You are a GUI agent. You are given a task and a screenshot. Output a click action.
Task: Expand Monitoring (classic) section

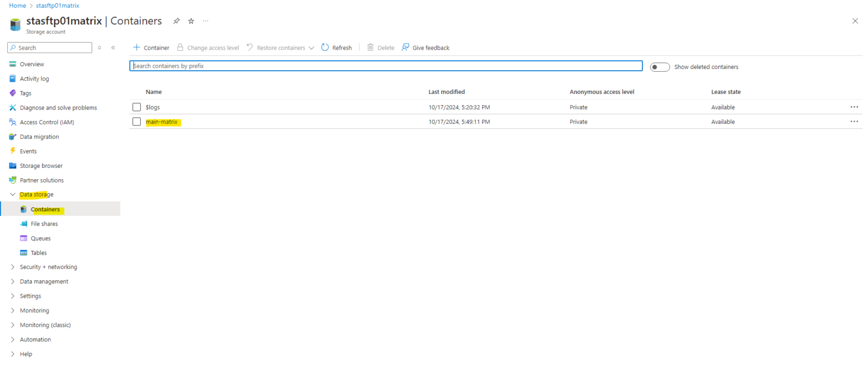click(45, 325)
